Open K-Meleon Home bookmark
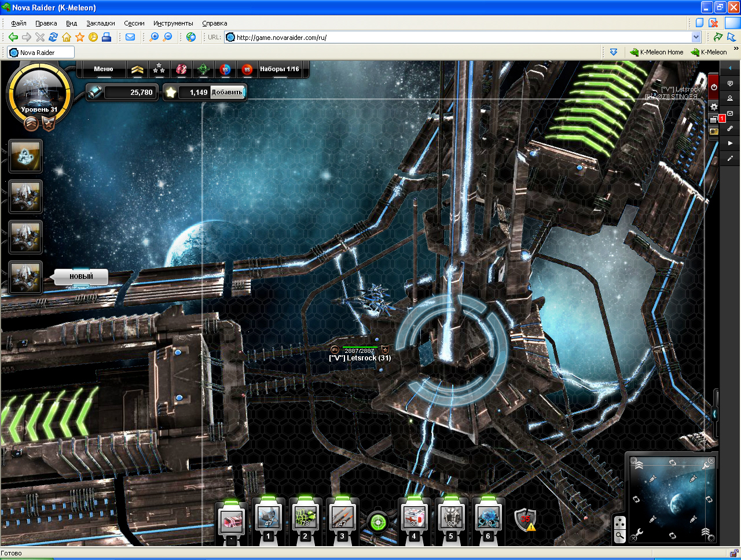Image resolution: width=741 pixels, height=560 pixels. (x=656, y=52)
